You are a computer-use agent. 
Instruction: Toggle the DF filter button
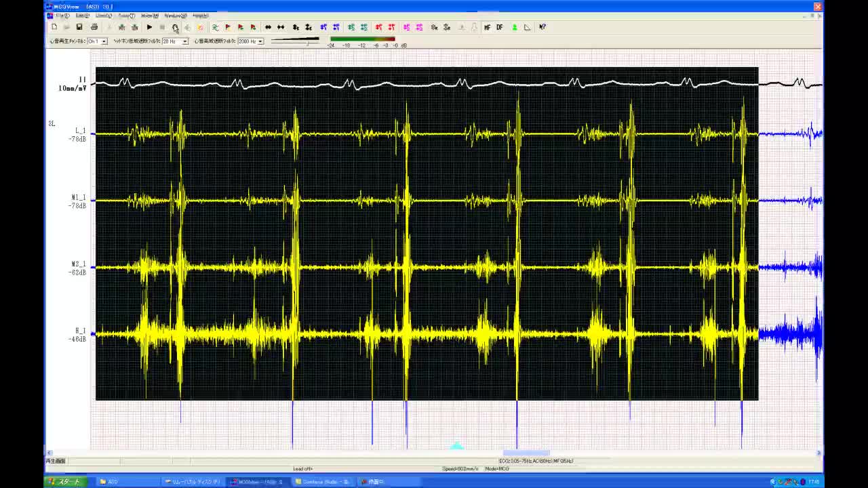pos(500,27)
